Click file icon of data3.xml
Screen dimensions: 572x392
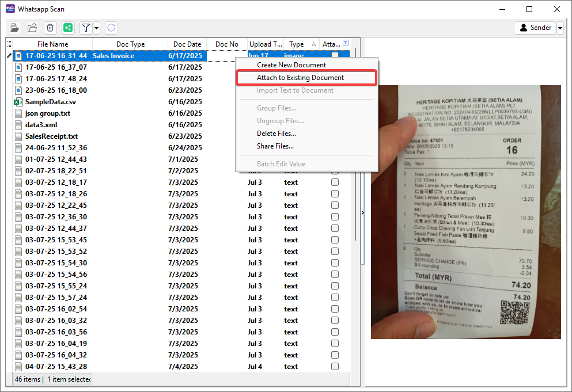18,125
